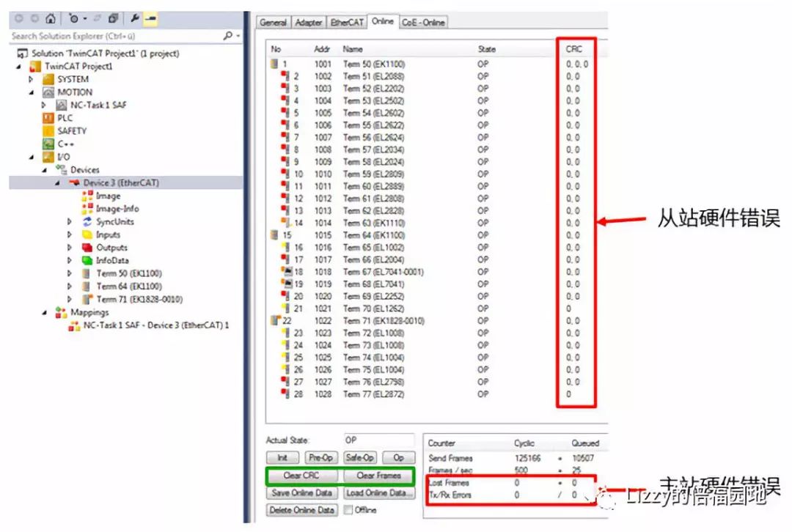Click the MOTION node icon
Viewport: 792px width, 532px height.
[x=48, y=92]
